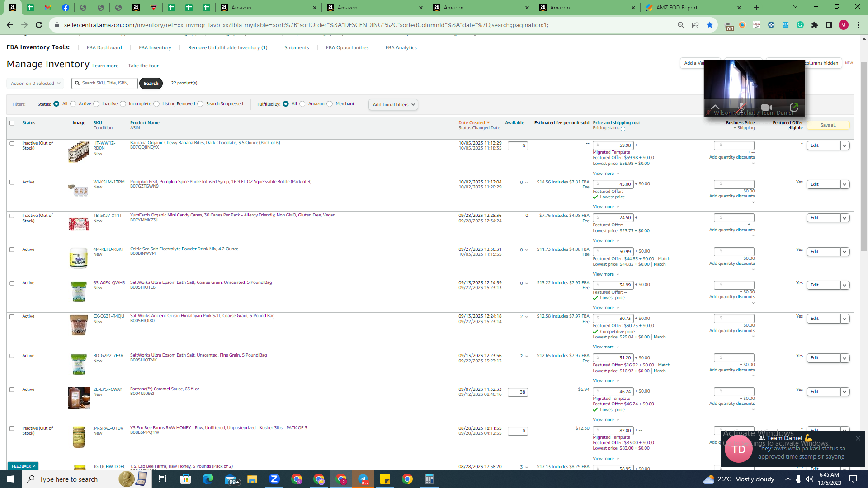Viewport: 868px width, 488px height.
Task: Open the Calculator from the taskbar
Action: coord(429,479)
